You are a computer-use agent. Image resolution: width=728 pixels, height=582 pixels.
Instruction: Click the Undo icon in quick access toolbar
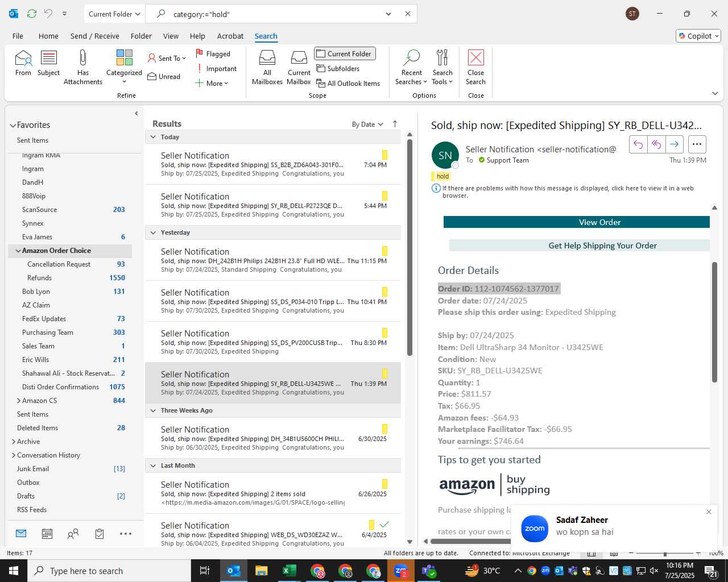click(48, 14)
